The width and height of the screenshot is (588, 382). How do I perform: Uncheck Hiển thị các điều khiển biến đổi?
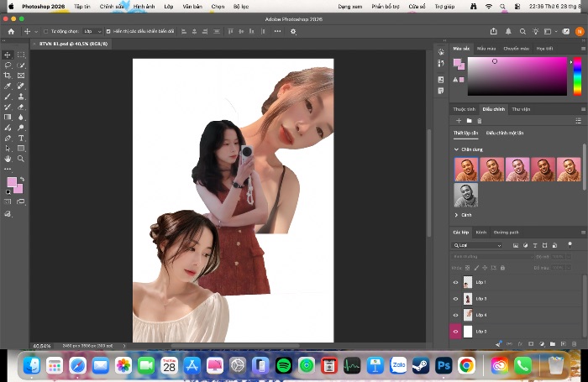click(108, 32)
